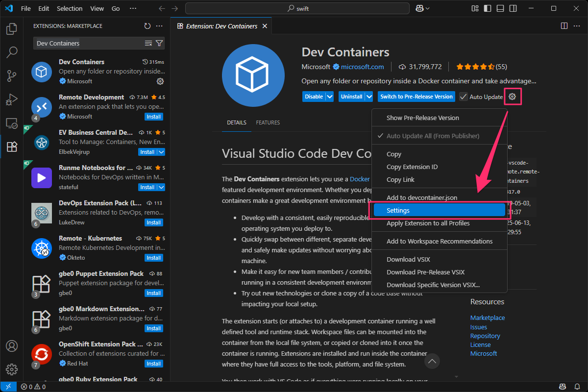Image resolution: width=588 pixels, height=392 pixels.
Task: Open Install dropdown for Runme Notebooks
Action: (161, 187)
